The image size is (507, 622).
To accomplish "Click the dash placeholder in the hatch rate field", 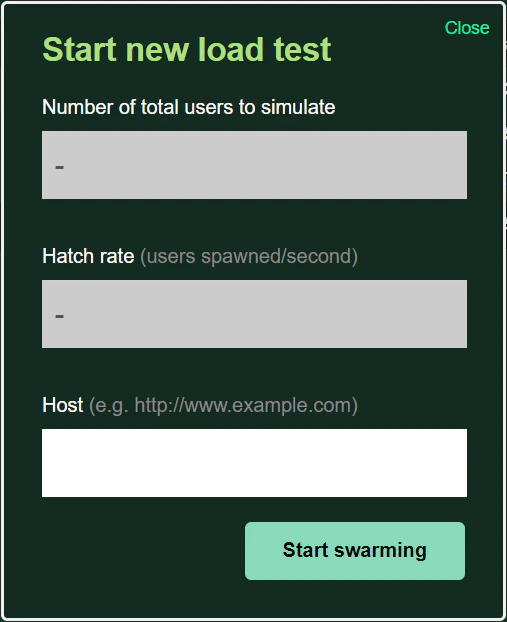I will [60, 317].
